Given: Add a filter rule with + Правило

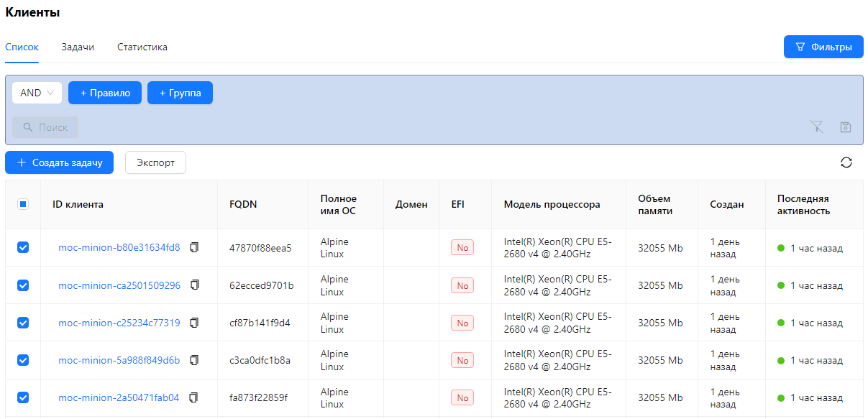Looking at the screenshot, I should [105, 93].
